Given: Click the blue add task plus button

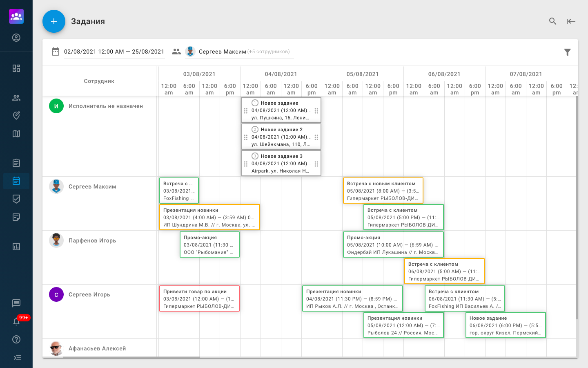Looking at the screenshot, I should pyautogui.click(x=54, y=21).
